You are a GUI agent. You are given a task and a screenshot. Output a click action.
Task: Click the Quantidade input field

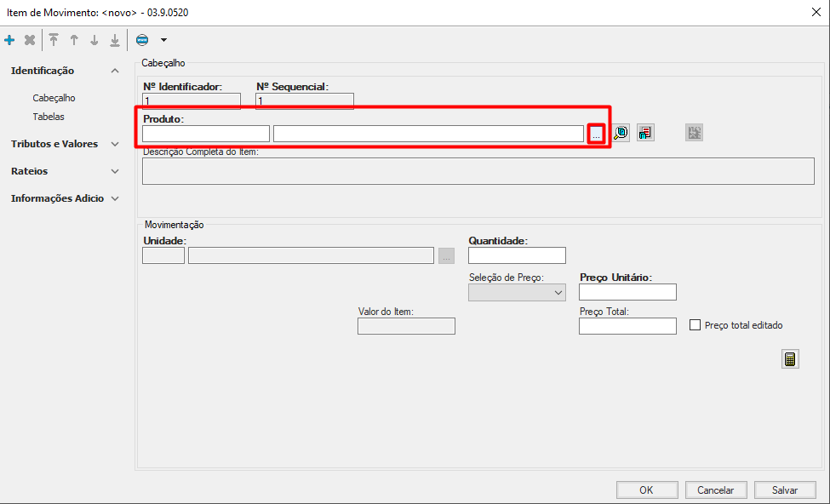tap(517, 255)
